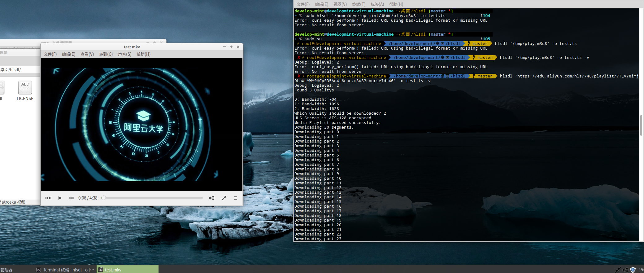
Task: Click the play button in video player
Action: click(60, 198)
